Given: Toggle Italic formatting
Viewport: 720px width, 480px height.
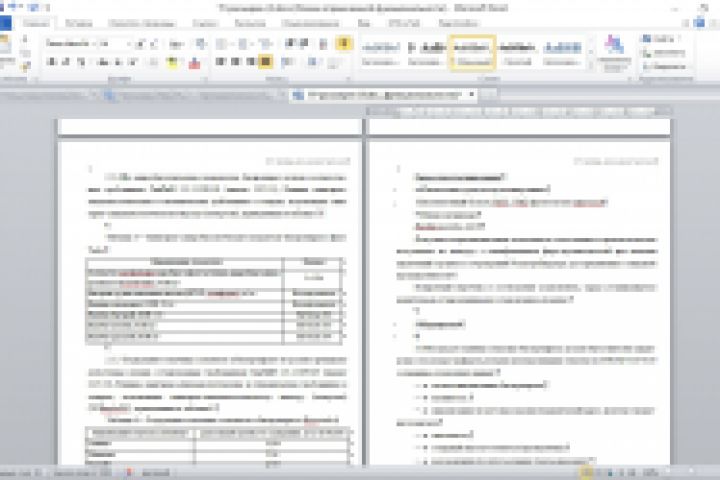Looking at the screenshot, I should point(66,62).
